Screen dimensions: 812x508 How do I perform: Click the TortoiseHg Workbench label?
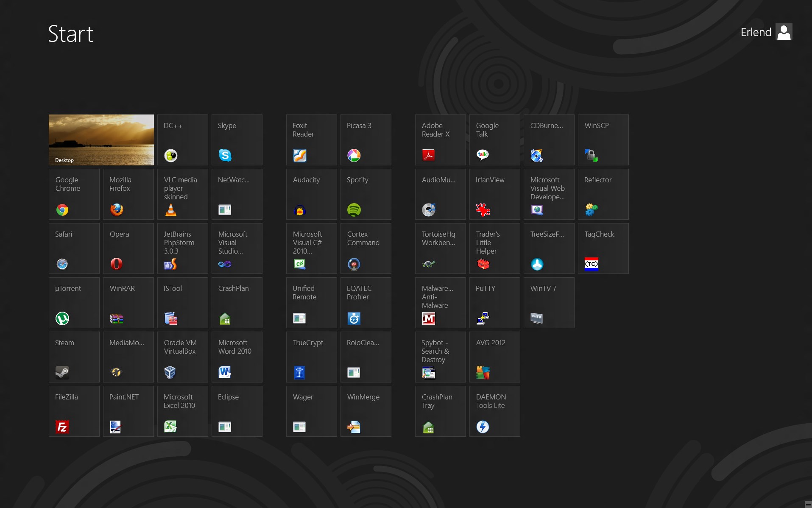click(438, 238)
